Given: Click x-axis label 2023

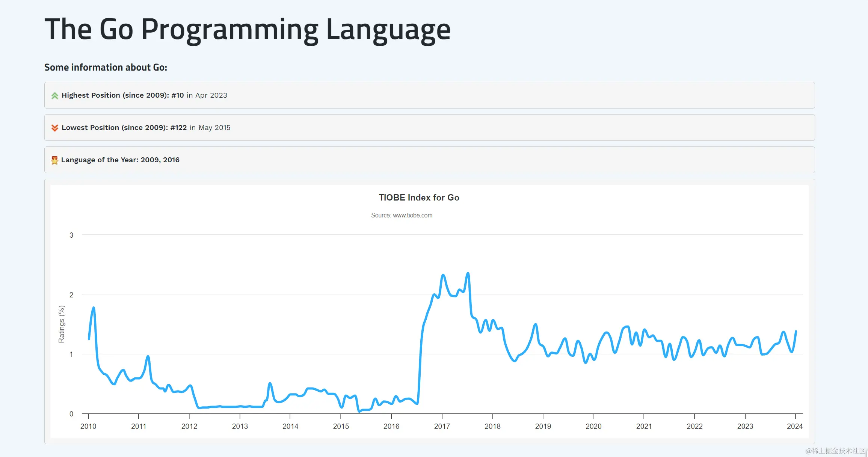Looking at the screenshot, I should (745, 427).
